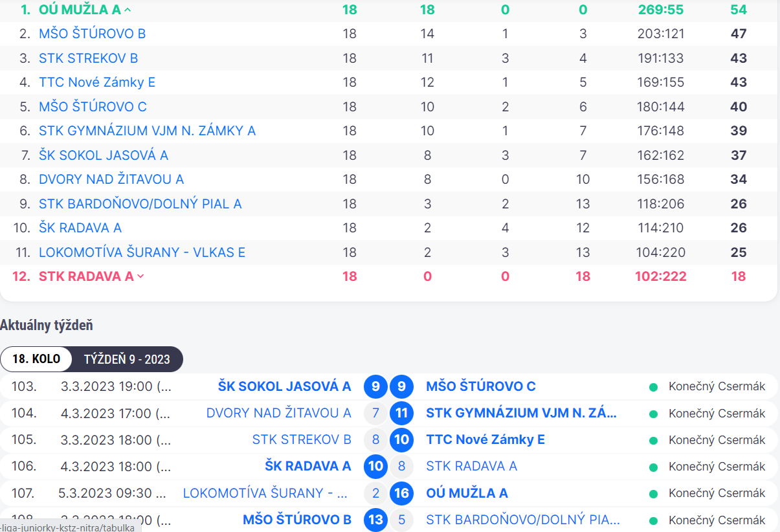Open LOKOMOTÍVA ŠURANY in match 107
This screenshot has height=532, width=780.
(267, 493)
